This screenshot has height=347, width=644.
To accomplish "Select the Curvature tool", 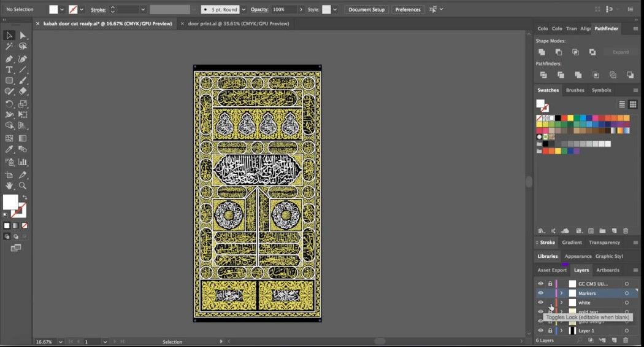I will pos(23,59).
